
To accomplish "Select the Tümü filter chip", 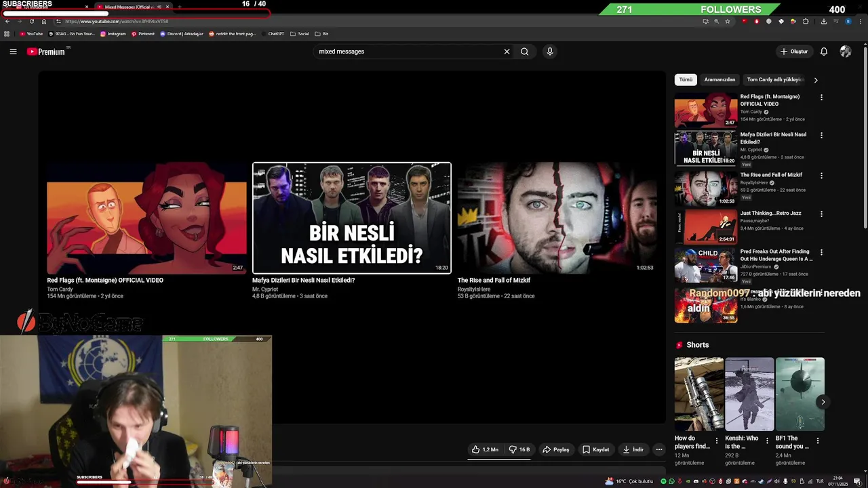I will coord(686,79).
